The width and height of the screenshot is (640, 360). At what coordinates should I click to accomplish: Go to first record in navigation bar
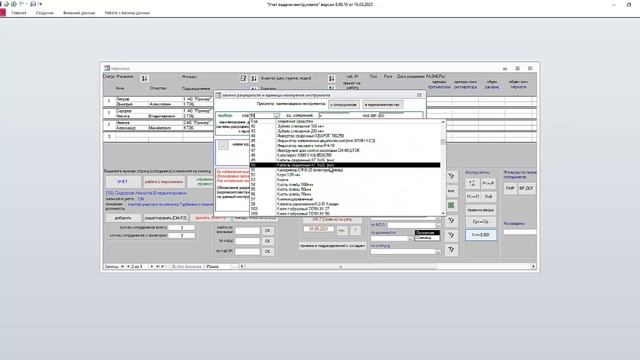(123, 267)
